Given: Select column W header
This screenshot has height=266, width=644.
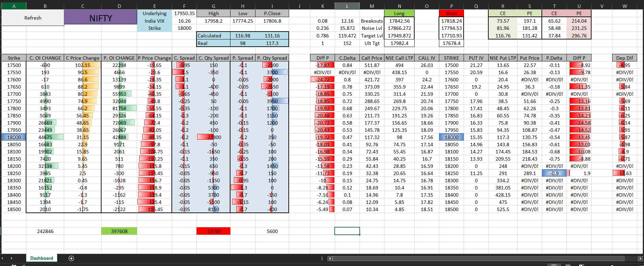Looking at the screenshot, I should [624, 6].
